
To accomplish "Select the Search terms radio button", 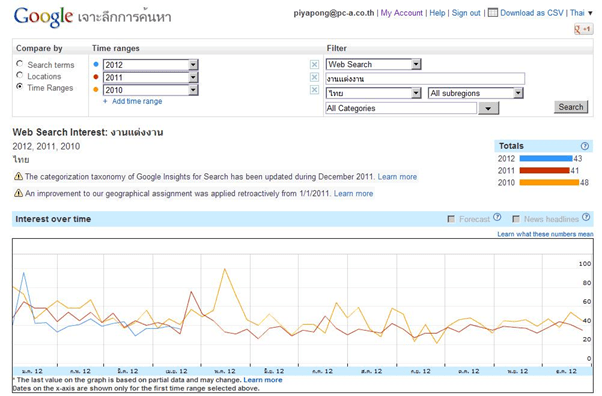I will click(x=20, y=63).
